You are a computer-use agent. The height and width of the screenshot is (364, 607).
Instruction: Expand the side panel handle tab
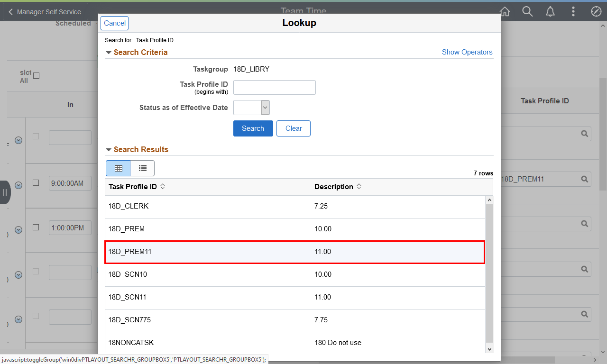5,192
